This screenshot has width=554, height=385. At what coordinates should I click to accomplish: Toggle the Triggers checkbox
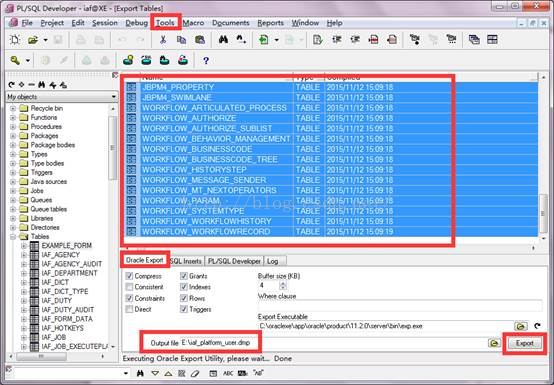(x=184, y=309)
